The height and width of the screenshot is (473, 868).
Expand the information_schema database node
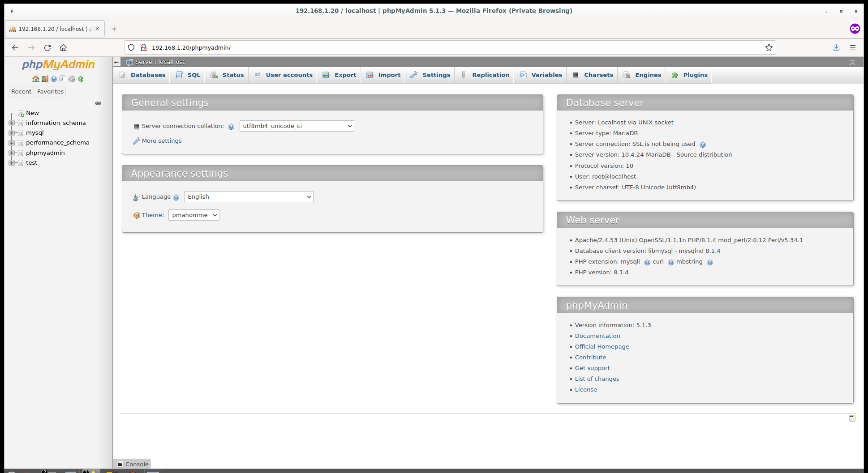(x=12, y=123)
